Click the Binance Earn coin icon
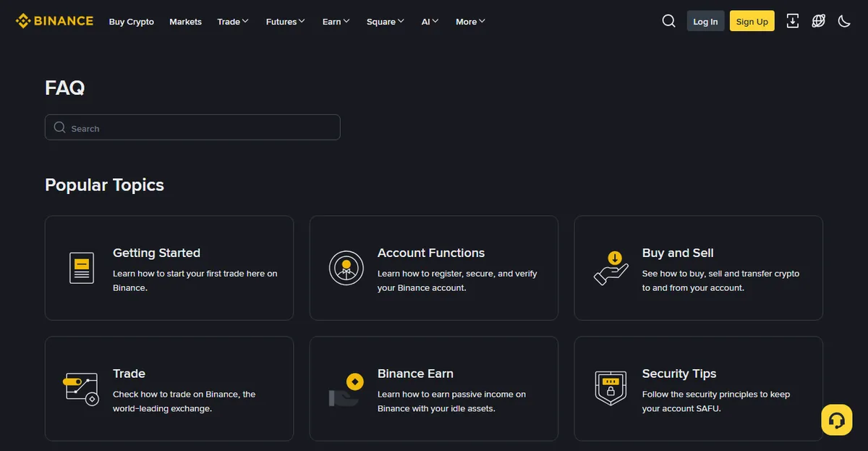868x451 pixels. (x=346, y=389)
